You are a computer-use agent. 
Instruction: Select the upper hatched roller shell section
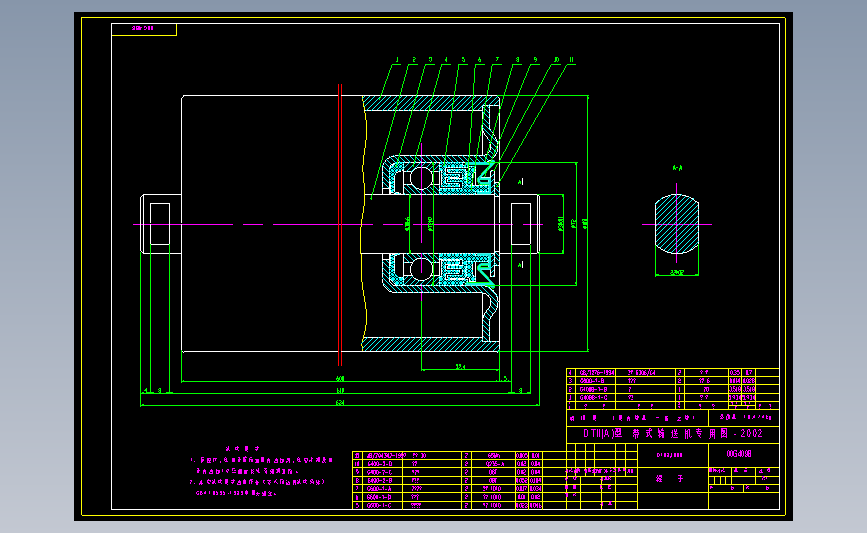[431, 103]
